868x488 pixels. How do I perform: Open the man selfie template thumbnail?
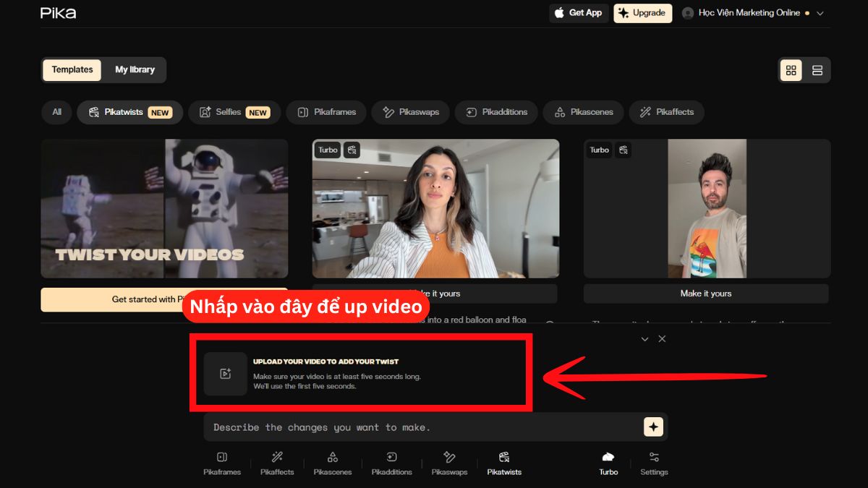coord(707,208)
